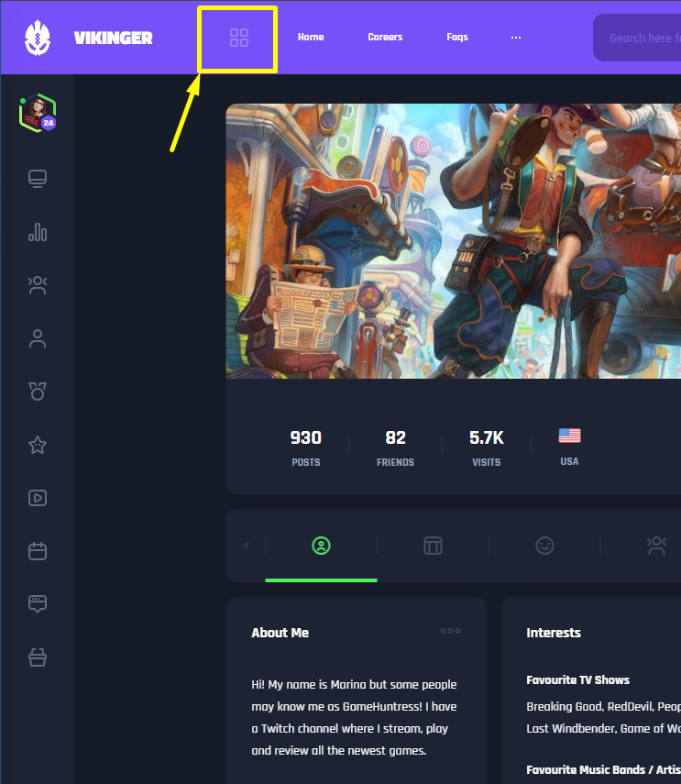The image size is (681, 784).
Task: Open the events calendar icon in sidebar
Action: (x=38, y=551)
